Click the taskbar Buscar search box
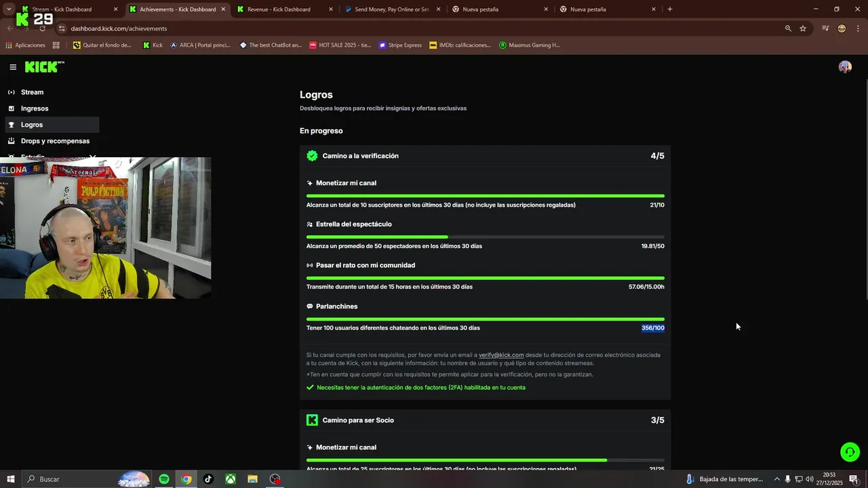868x488 pixels. pyautogui.click(x=86, y=479)
